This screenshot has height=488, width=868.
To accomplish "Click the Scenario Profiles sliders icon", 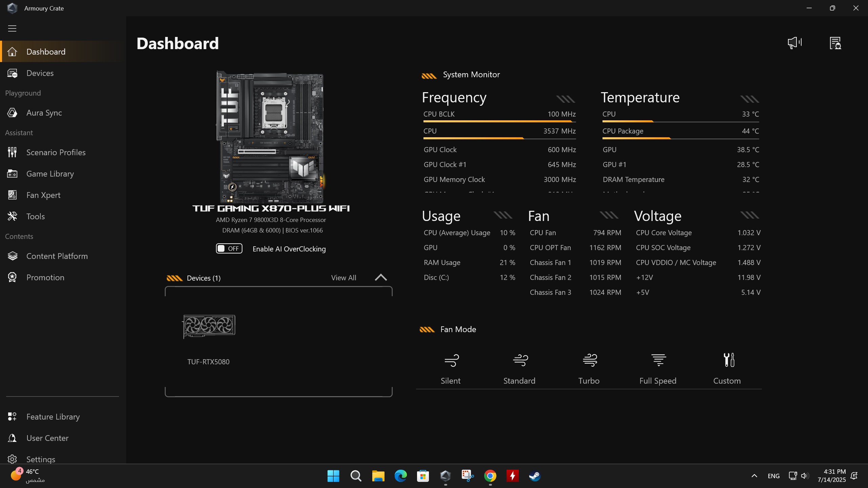I will [x=12, y=152].
